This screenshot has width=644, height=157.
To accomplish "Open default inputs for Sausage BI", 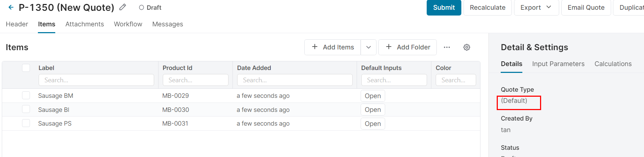I will tap(373, 110).
